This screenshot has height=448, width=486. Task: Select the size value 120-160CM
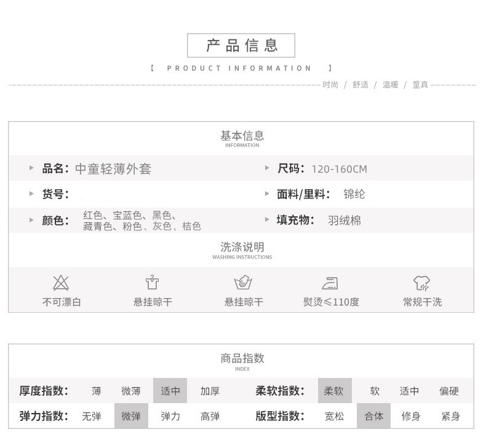pyautogui.click(x=340, y=170)
